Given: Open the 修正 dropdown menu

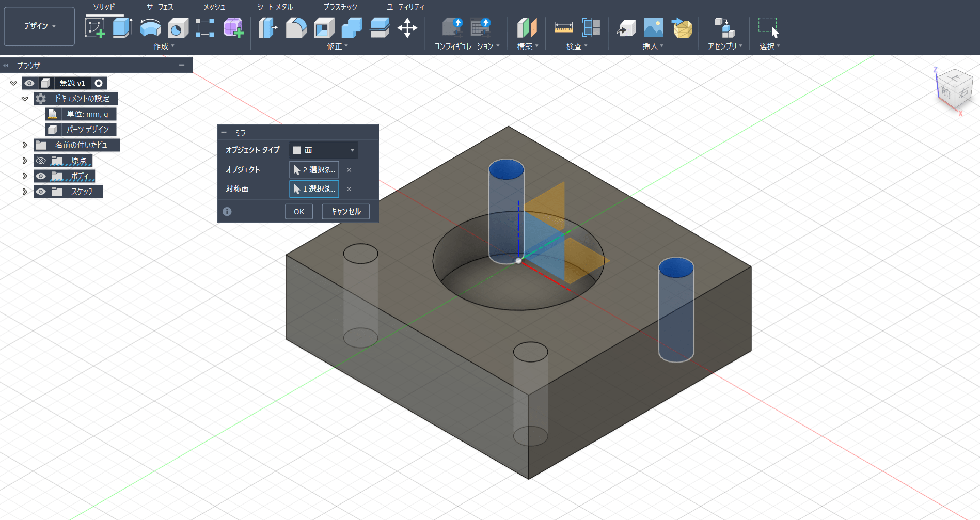Looking at the screenshot, I should [337, 46].
